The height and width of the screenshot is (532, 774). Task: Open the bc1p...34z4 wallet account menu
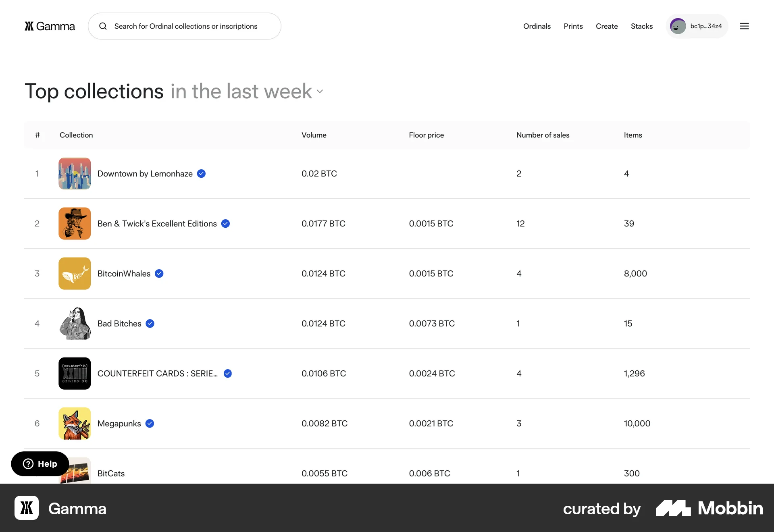(705, 26)
